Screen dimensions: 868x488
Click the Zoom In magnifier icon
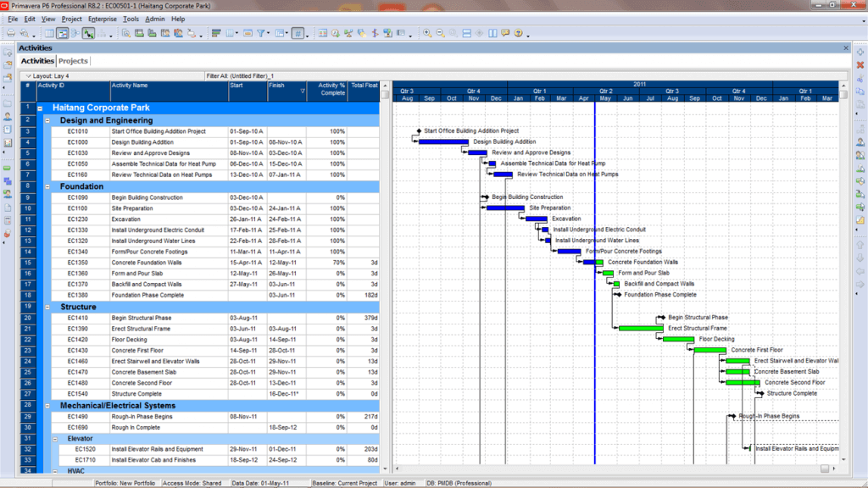[427, 34]
